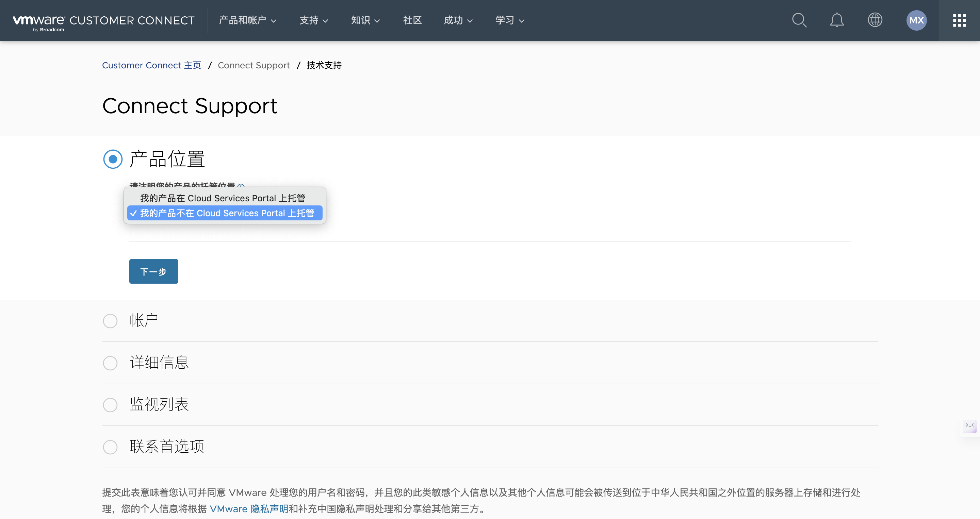Click the 产品位置 section heading
This screenshot has height=519, width=980.
(167, 159)
